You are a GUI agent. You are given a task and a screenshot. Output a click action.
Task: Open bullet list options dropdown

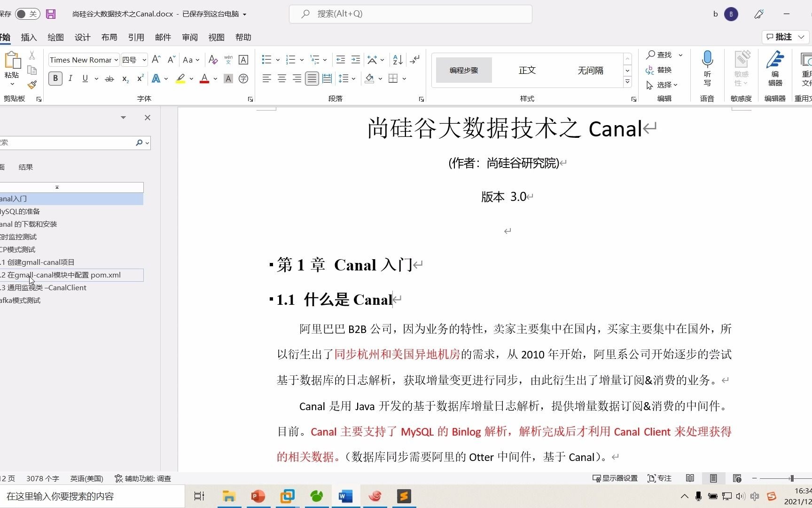point(278,60)
